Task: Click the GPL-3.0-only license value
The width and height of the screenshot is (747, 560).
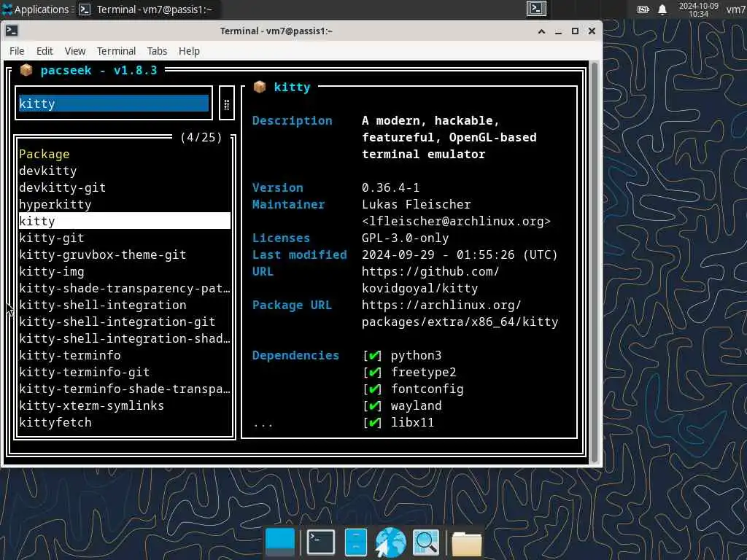Action: click(405, 238)
